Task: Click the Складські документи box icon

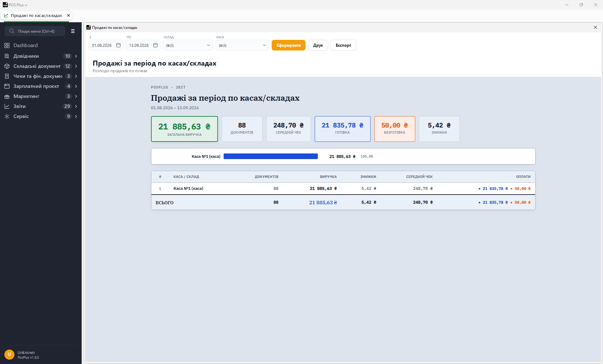Action: pyautogui.click(x=7, y=66)
